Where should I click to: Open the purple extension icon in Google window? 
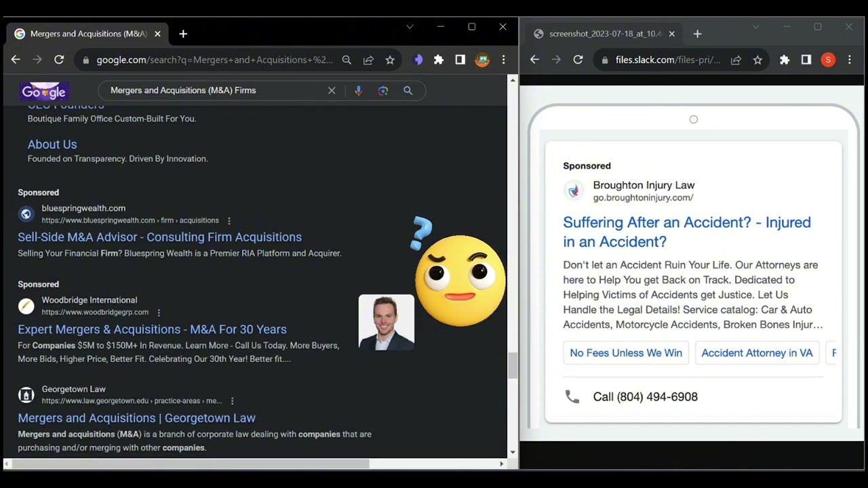pyautogui.click(x=418, y=60)
